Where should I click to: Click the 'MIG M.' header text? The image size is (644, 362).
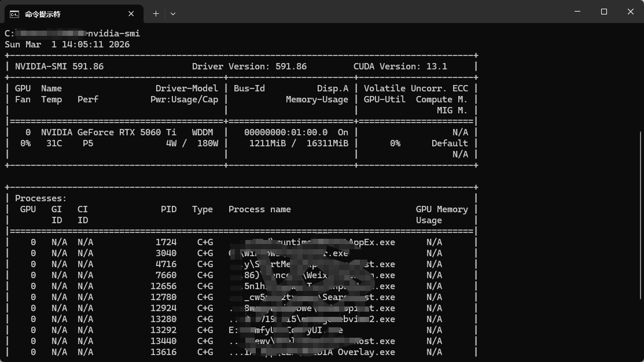[x=452, y=110]
